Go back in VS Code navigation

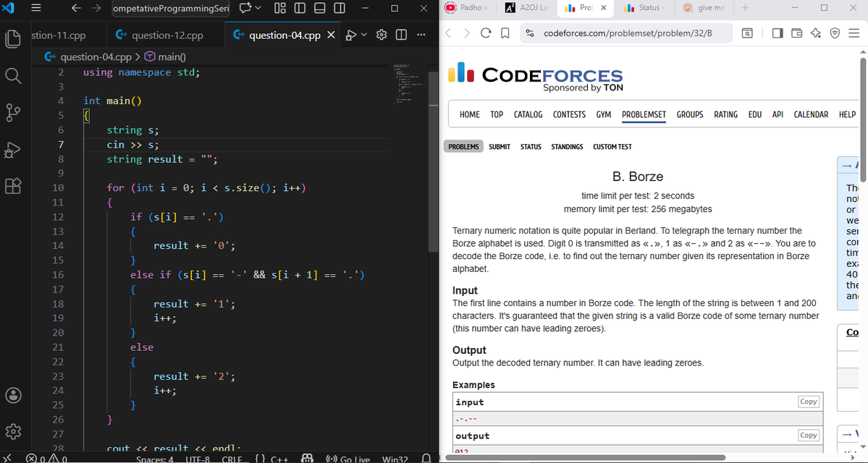77,8
